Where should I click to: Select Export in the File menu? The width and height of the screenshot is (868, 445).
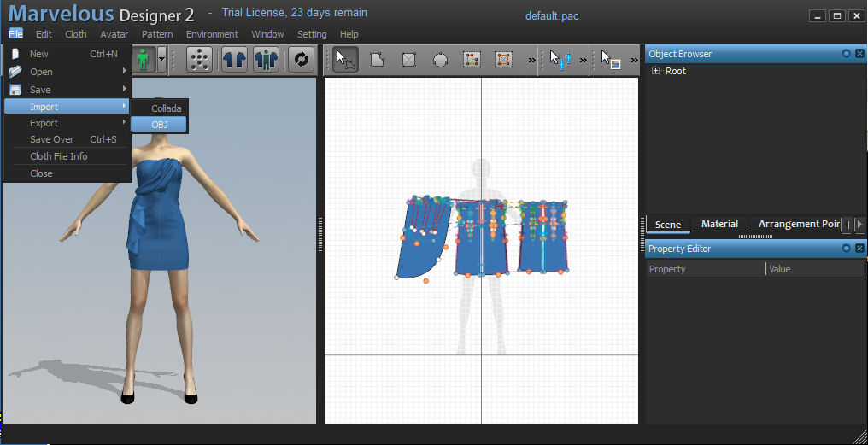click(x=67, y=123)
